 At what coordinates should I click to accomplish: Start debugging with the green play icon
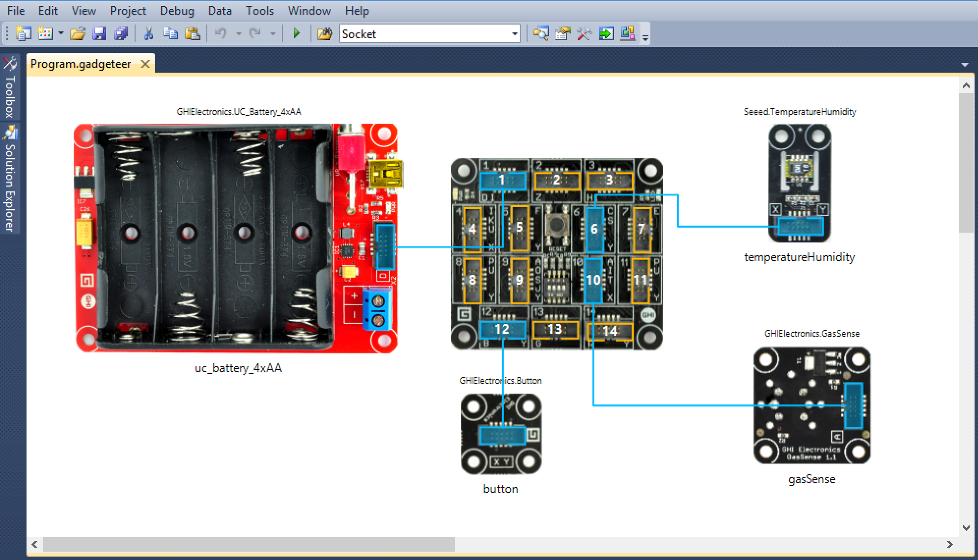[x=296, y=33]
